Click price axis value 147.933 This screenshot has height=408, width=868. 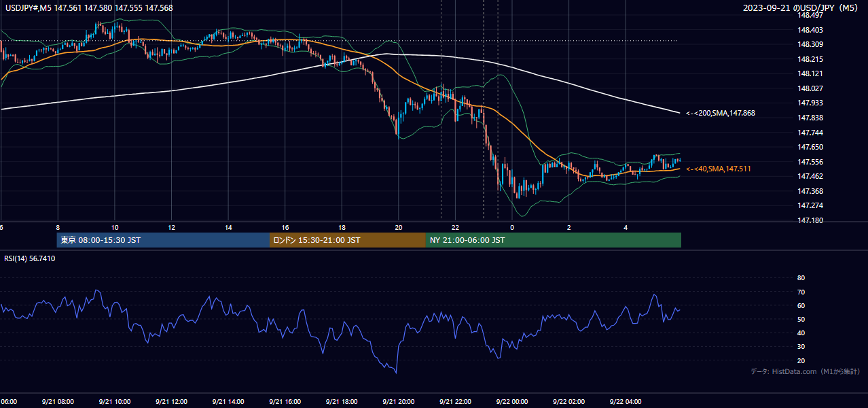810,103
